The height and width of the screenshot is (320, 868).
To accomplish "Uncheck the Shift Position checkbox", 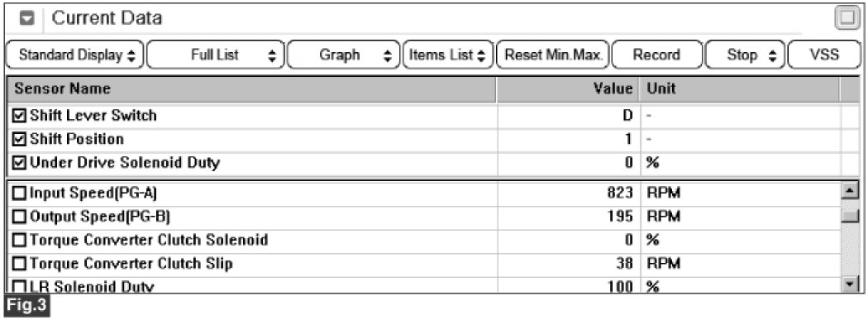I will point(19,139).
